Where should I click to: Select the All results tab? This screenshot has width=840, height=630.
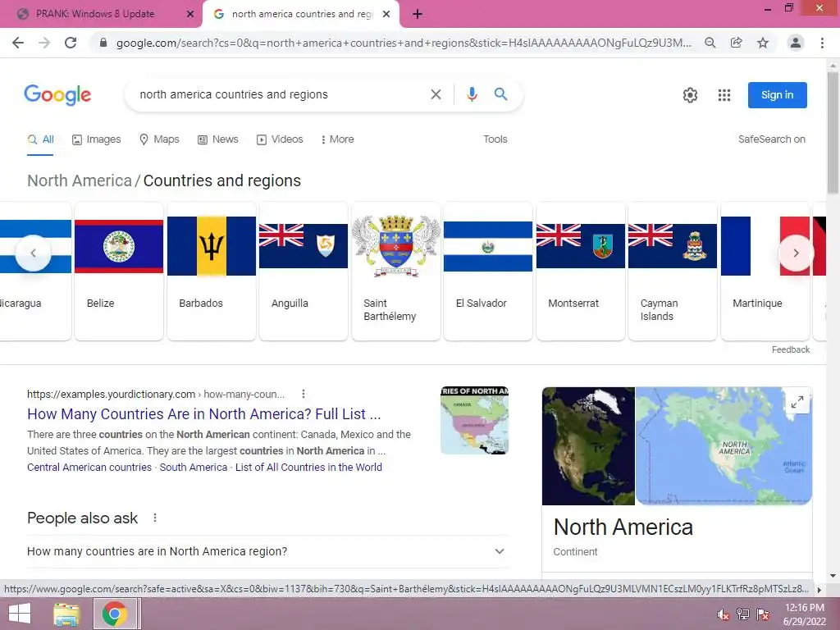[41, 139]
